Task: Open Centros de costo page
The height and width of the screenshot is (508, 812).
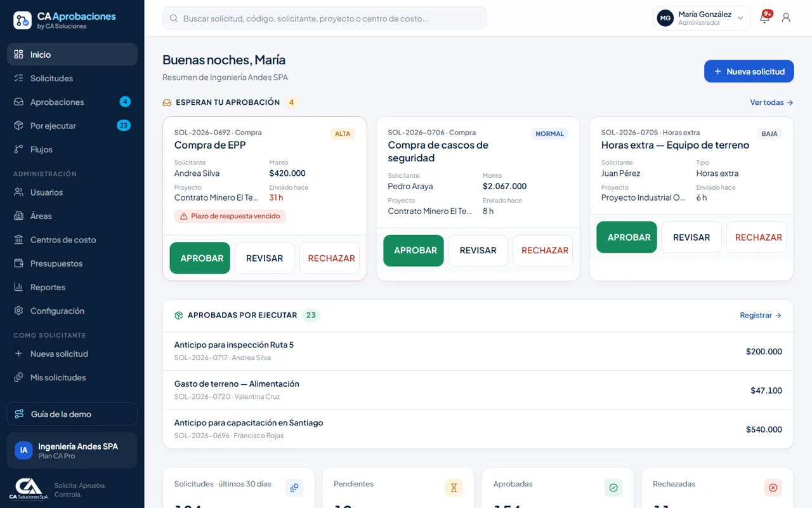Action: click(72, 239)
